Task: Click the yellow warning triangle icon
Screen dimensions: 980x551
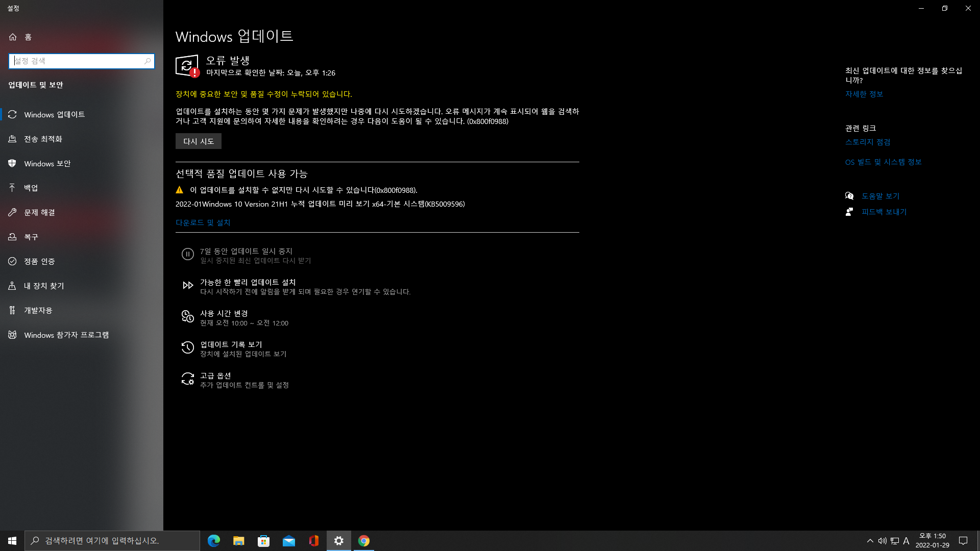Action: (179, 190)
